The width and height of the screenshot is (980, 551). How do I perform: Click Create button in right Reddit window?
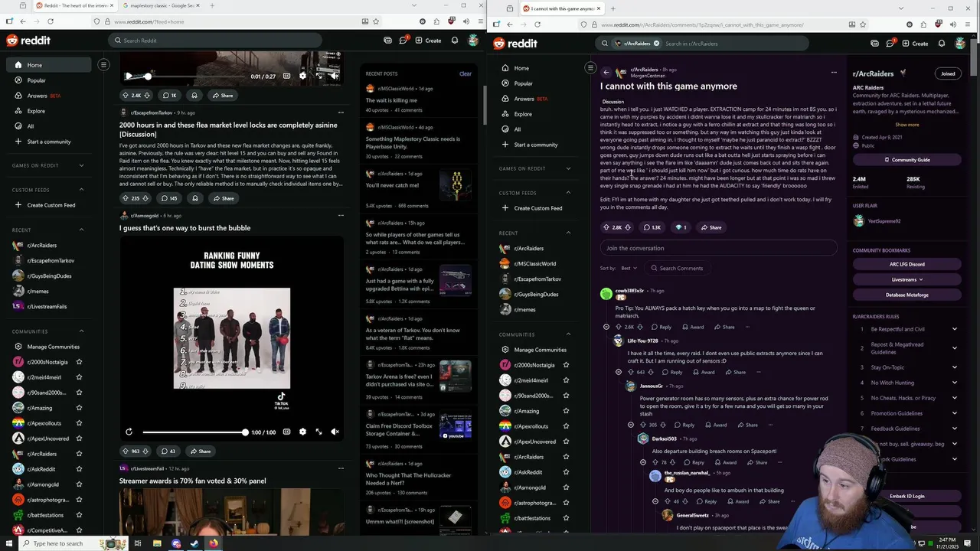[915, 44]
